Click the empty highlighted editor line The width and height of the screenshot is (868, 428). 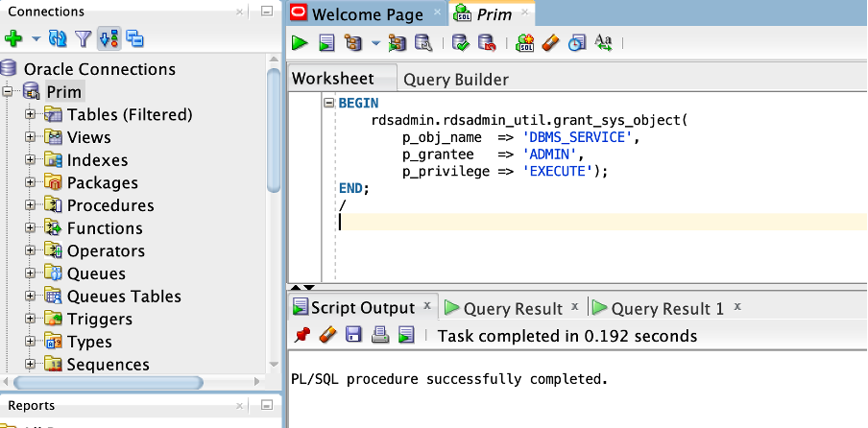(x=602, y=222)
